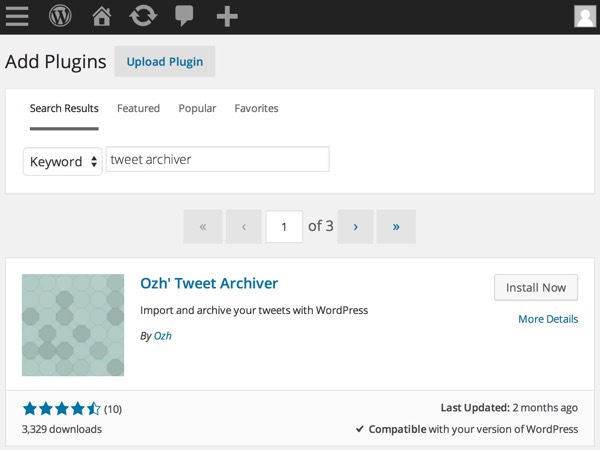Click the Ozh author link
600x450 pixels.
(x=163, y=336)
